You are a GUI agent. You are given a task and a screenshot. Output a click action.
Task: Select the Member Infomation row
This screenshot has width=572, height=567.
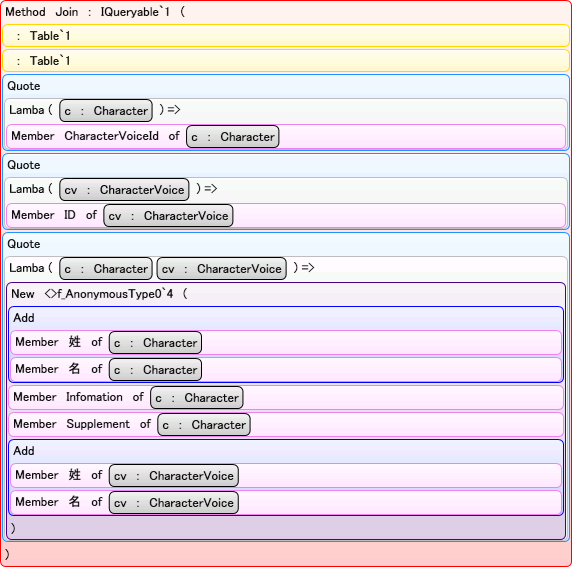point(286,397)
